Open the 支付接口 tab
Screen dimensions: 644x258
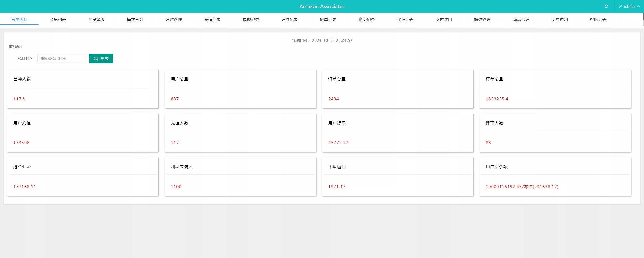pyautogui.click(x=444, y=20)
